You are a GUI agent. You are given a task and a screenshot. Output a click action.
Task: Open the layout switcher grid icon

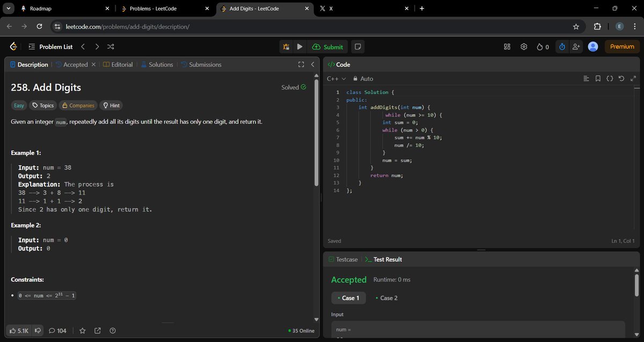[x=507, y=47]
